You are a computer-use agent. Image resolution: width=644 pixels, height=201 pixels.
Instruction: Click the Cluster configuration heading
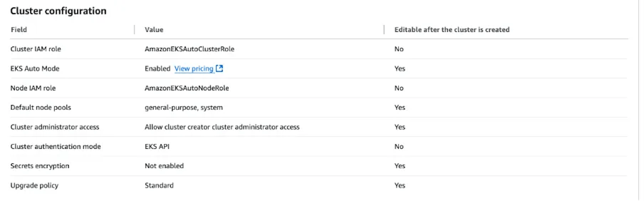coord(58,11)
